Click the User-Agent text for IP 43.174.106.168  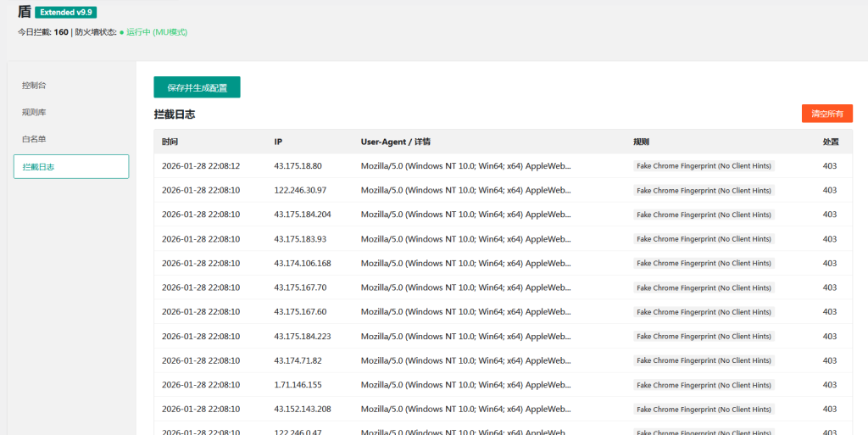click(465, 264)
